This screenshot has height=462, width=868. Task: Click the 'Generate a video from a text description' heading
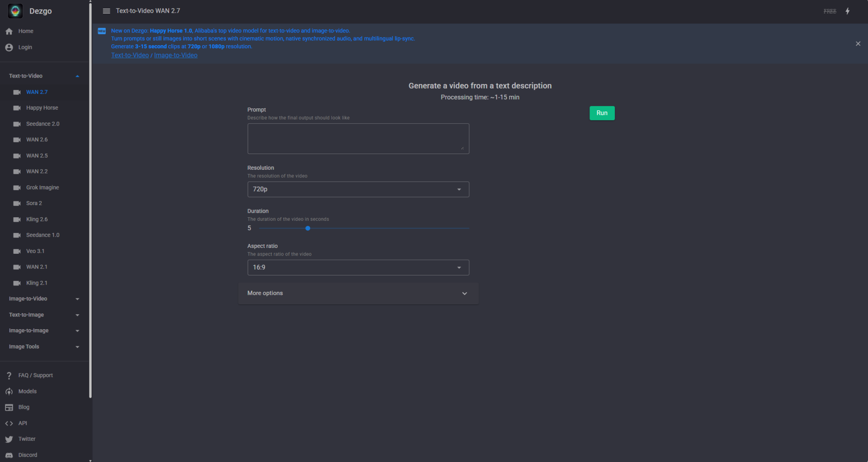480,86
